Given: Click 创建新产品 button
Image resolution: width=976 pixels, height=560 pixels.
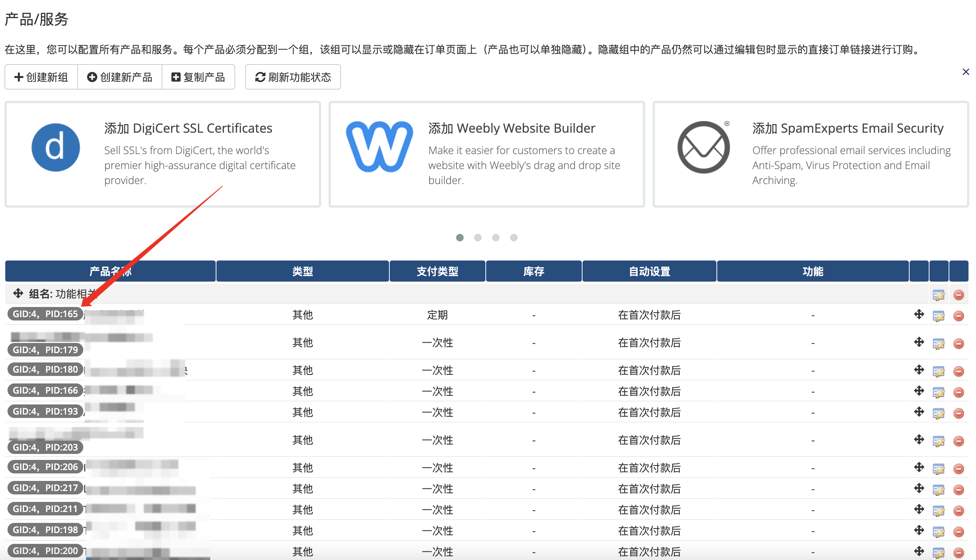Looking at the screenshot, I should pos(120,77).
